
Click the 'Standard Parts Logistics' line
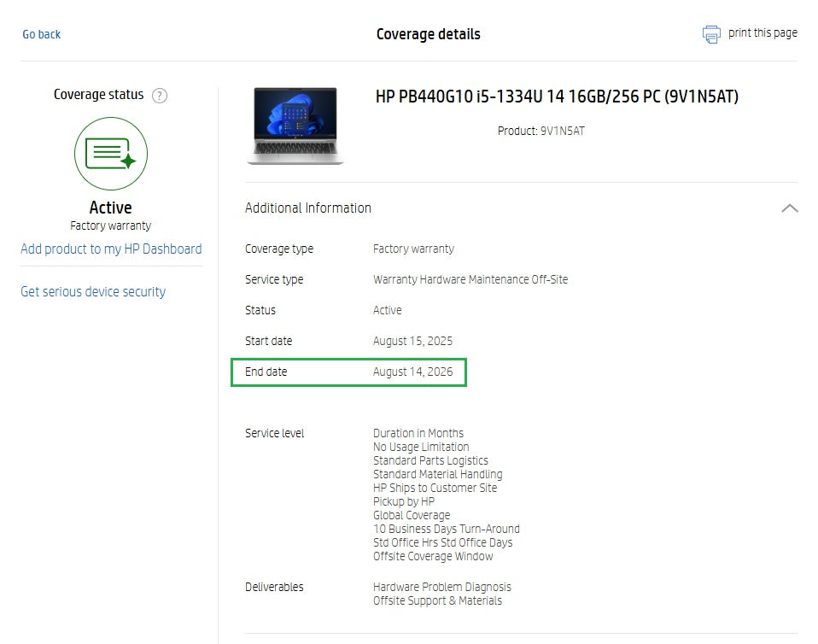(x=430, y=461)
